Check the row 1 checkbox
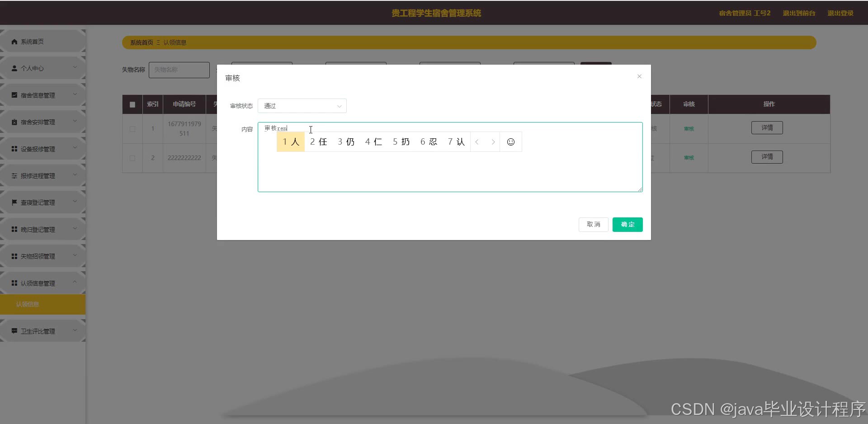The image size is (868, 424). tap(132, 129)
